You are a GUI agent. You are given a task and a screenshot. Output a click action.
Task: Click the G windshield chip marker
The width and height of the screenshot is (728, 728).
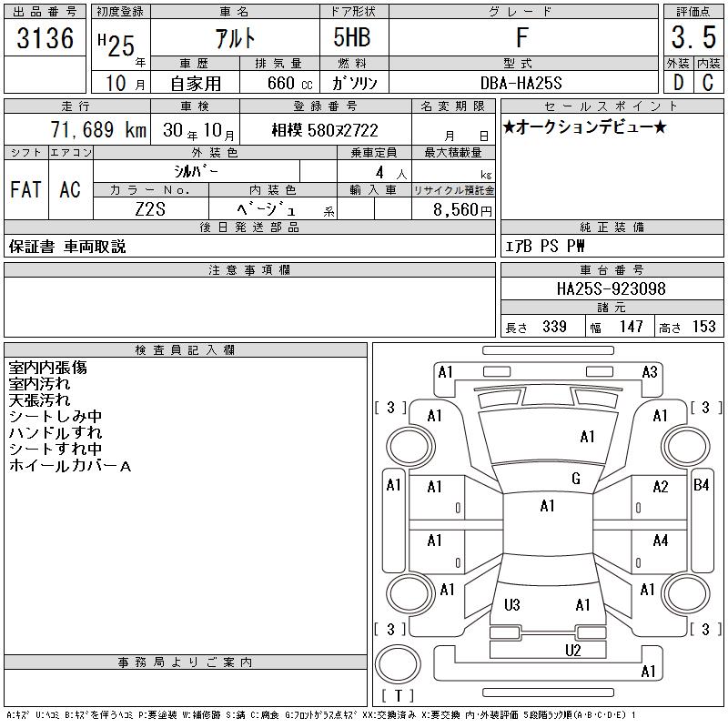tap(576, 479)
